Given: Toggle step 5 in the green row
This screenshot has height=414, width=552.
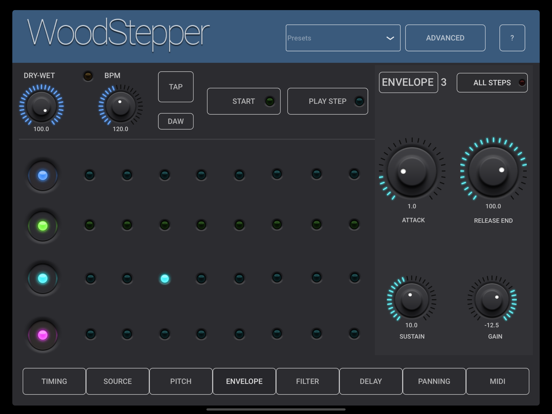Looking at the screenshot, I should click(239, 225).
